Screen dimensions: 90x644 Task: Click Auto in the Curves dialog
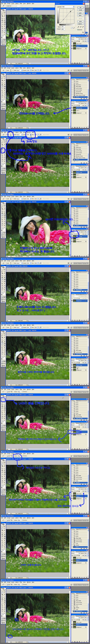(80, 21)
